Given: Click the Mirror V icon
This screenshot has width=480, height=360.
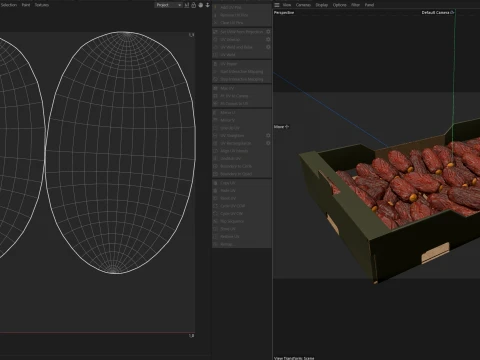Looking at the screenshot, I should point(215,120).
